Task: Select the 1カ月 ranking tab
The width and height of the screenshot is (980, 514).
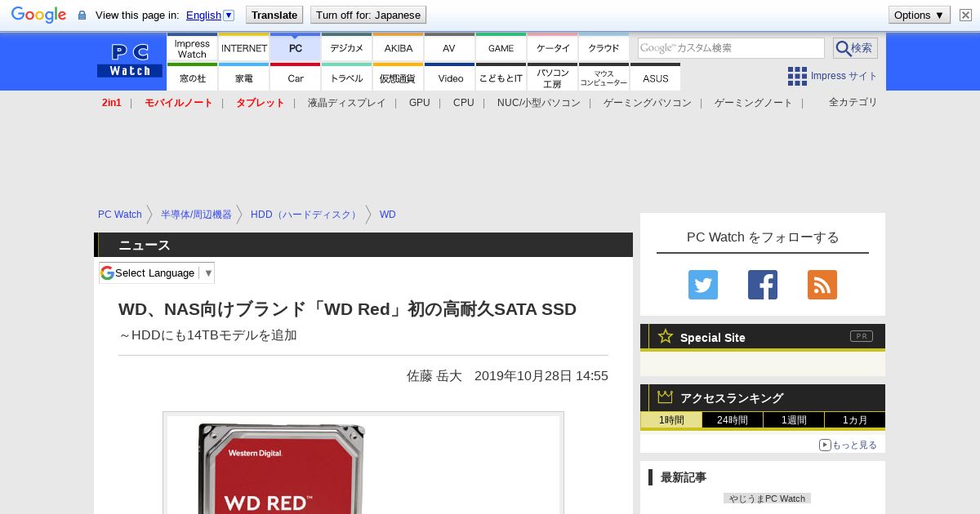Action: click(x=855, y=420)
